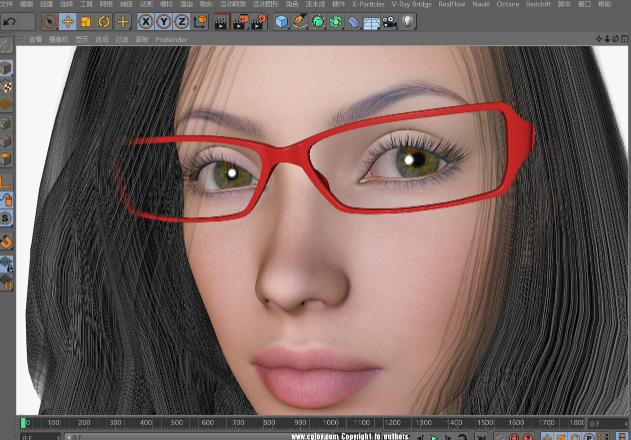Screen dimensions: 631x440
Task: Open the Navié menu
Action: (481, 4)
